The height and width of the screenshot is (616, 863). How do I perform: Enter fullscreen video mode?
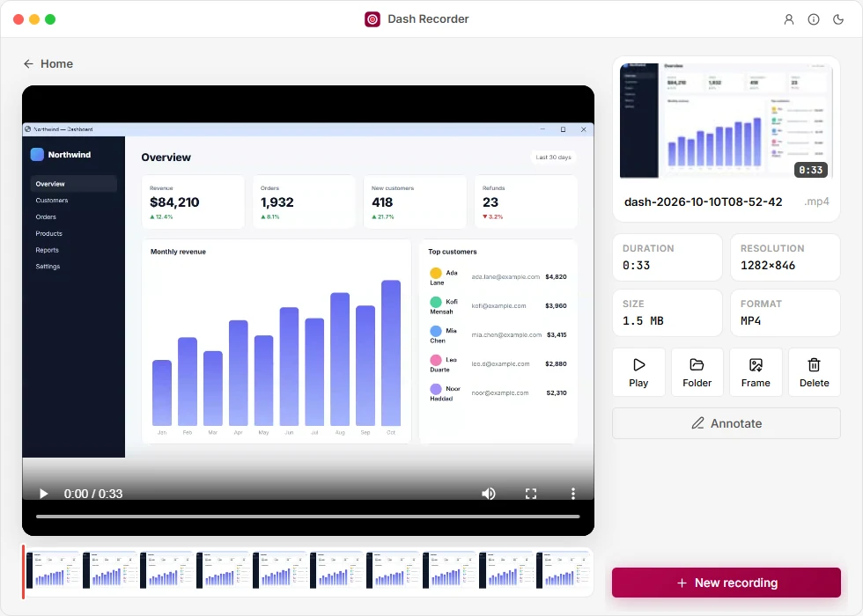[530, 494]
